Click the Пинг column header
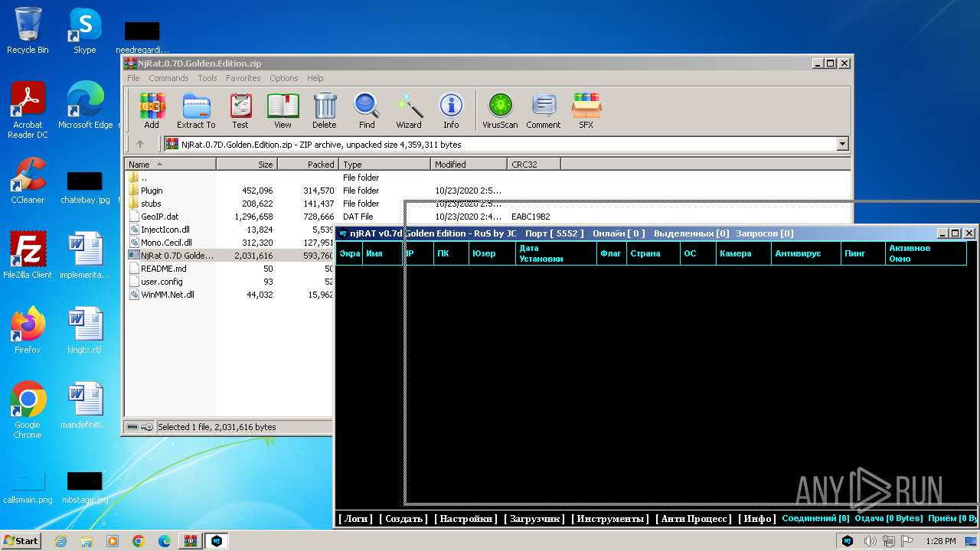Image resolution: width=980 pixels, height=551 pixels. click(x=863, y=253)
